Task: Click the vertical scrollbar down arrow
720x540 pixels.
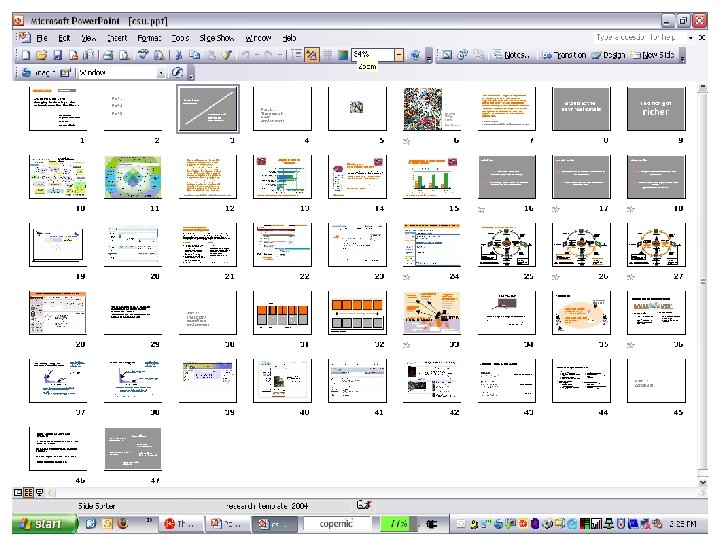Action: pyautogui.click(x=703, y=483)
